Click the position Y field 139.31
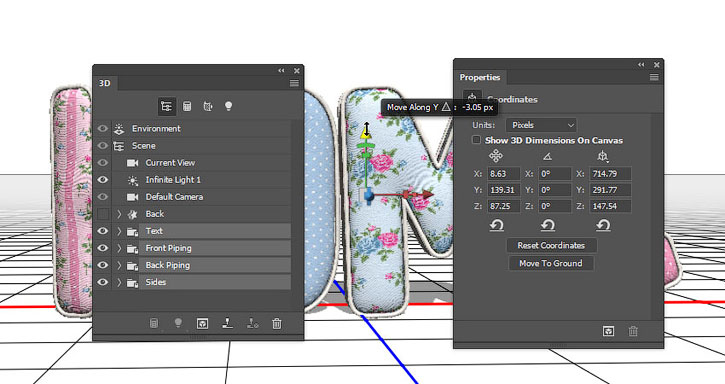Viewport: 725px width, 384px height. pos(504,190)
